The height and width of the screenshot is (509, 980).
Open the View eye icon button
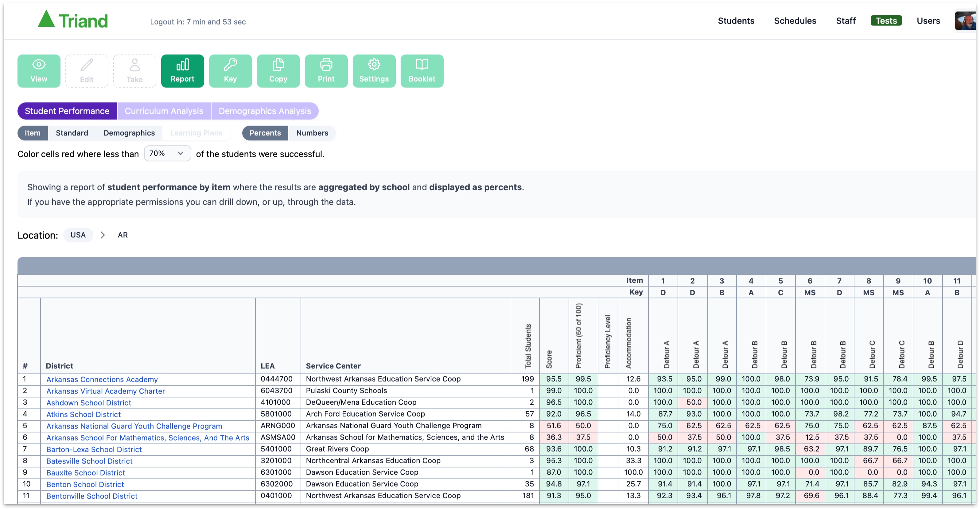pos(39,71)
